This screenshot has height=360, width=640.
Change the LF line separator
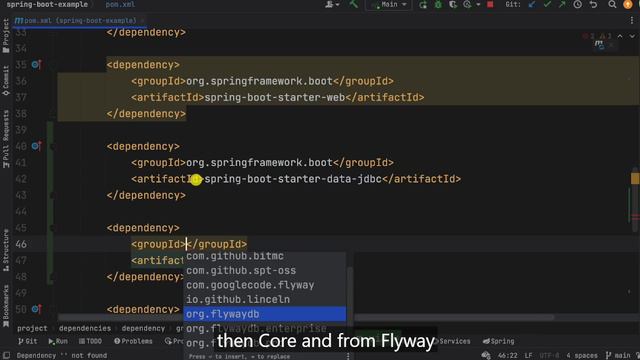coord(529,356)
